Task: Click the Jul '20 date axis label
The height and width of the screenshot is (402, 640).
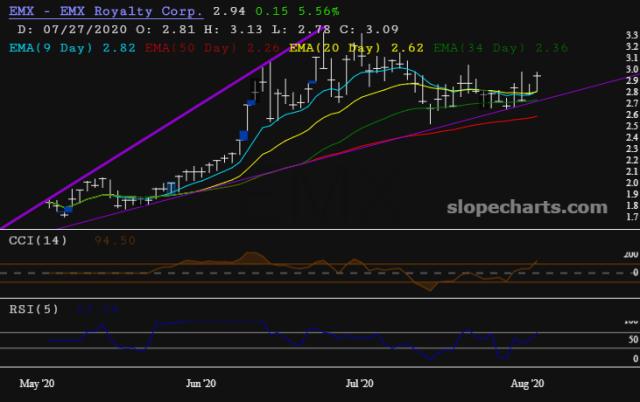Action: tap(359, 382)
